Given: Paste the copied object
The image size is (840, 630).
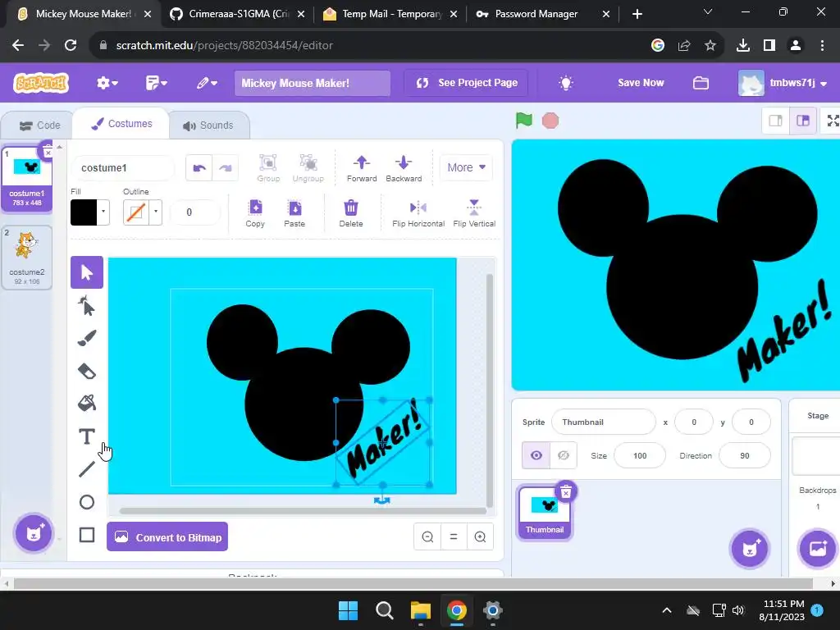Looking at the screenshot, I should pos(294,213).
